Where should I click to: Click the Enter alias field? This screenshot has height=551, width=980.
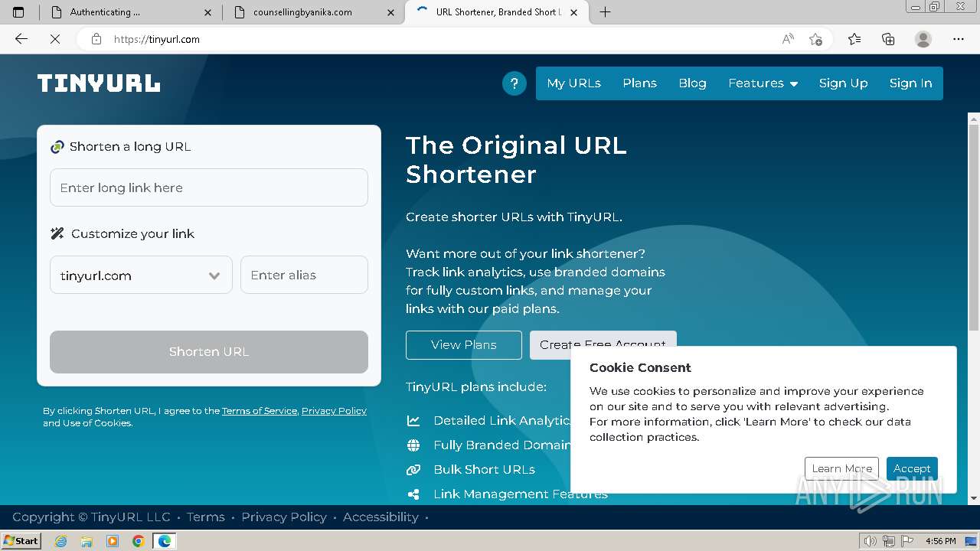tap(304, 275)
